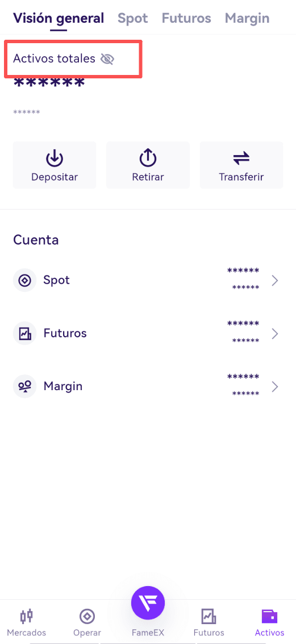Toggle the hidden-balance eye icon
Screen dimensions: 296x644
[107, 59]
